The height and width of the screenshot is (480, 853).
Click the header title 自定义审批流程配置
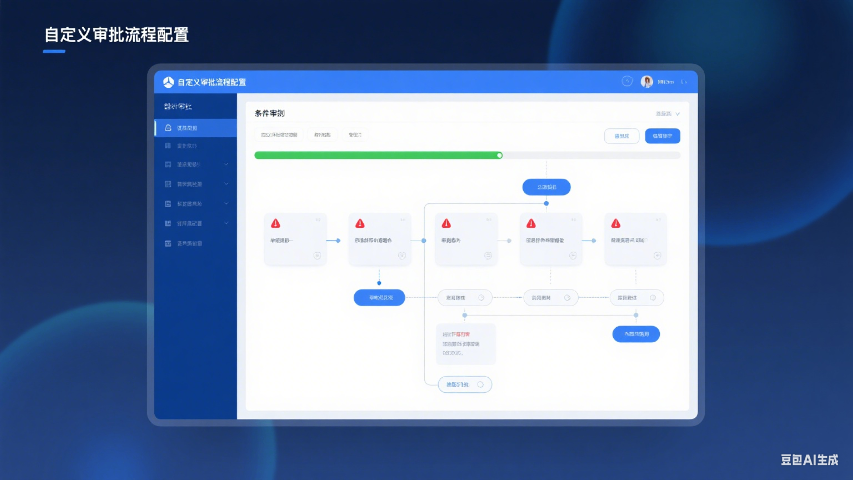click(212, 82)
